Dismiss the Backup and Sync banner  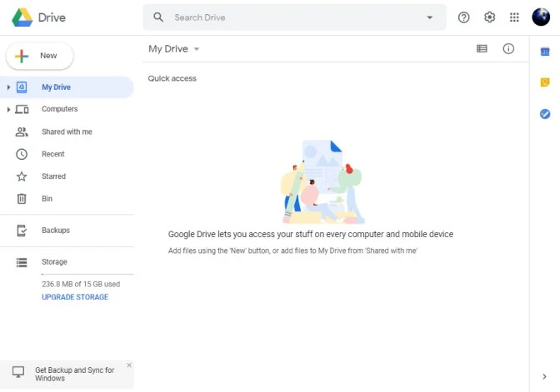click(x=129, y=365)
